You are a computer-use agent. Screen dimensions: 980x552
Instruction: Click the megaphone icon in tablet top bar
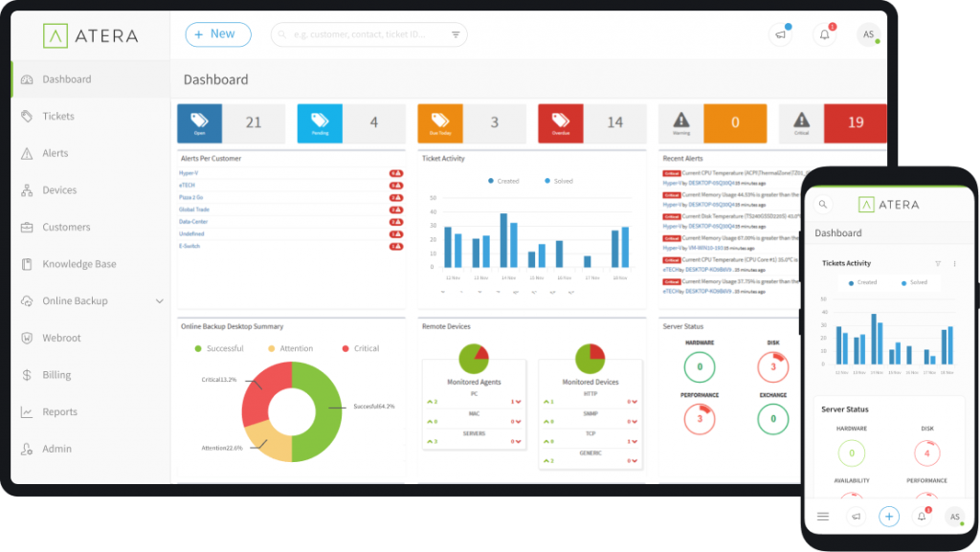pyautogui.click(x=781, y=34)
